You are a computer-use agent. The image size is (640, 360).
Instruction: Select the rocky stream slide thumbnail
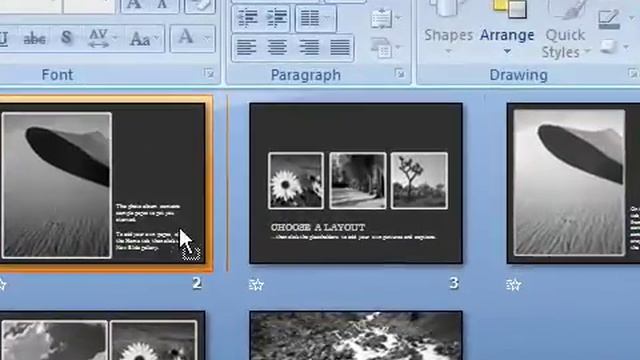click(356, 336)
